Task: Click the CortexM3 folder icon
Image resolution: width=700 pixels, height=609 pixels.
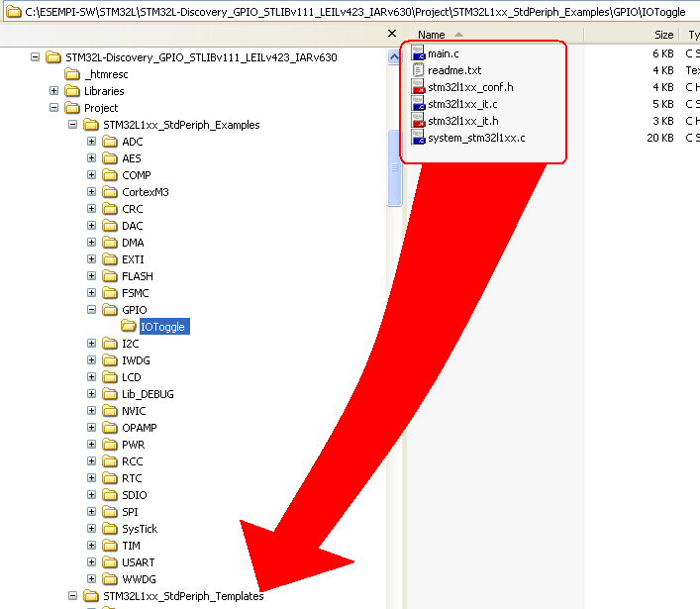Action: tap(109, 192)
